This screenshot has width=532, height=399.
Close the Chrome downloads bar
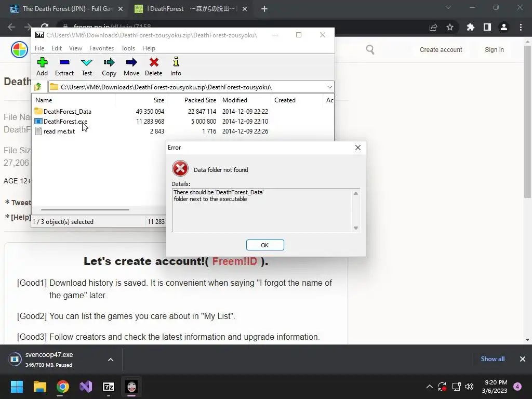tap(523, 359)
